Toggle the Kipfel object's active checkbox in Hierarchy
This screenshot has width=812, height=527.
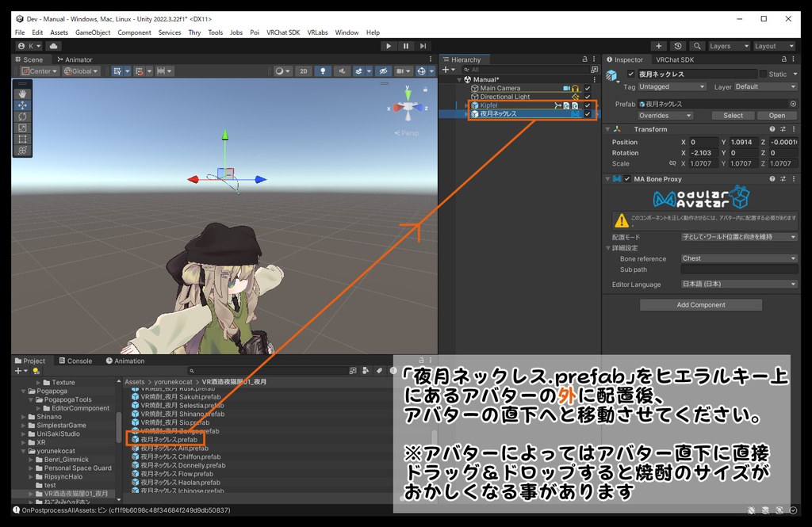click(x=588, y=105)
